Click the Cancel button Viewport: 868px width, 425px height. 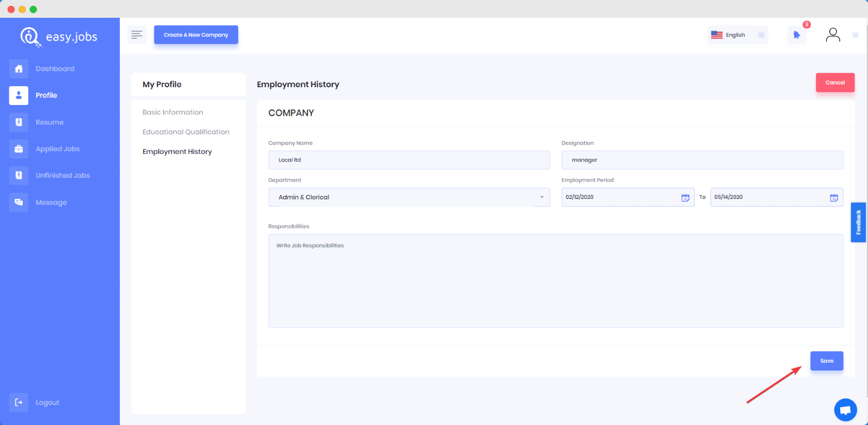(x=835, y=82)
